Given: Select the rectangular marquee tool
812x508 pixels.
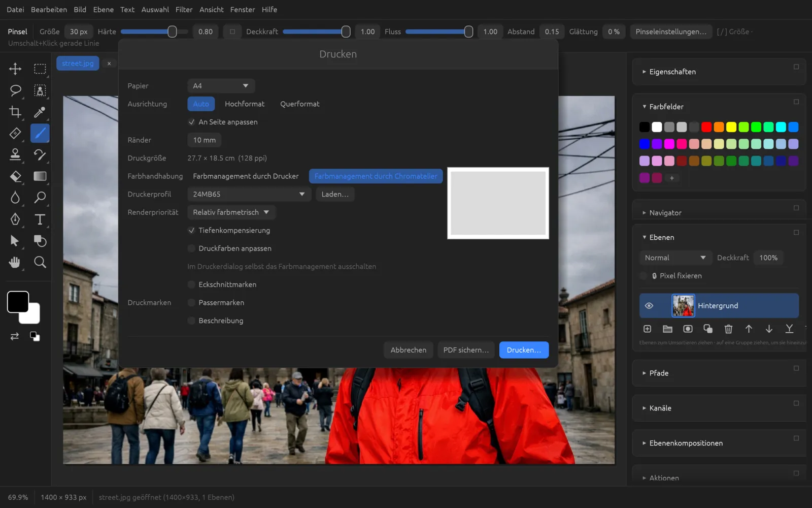Looking at the screenshot, I should tap(40, 69).
